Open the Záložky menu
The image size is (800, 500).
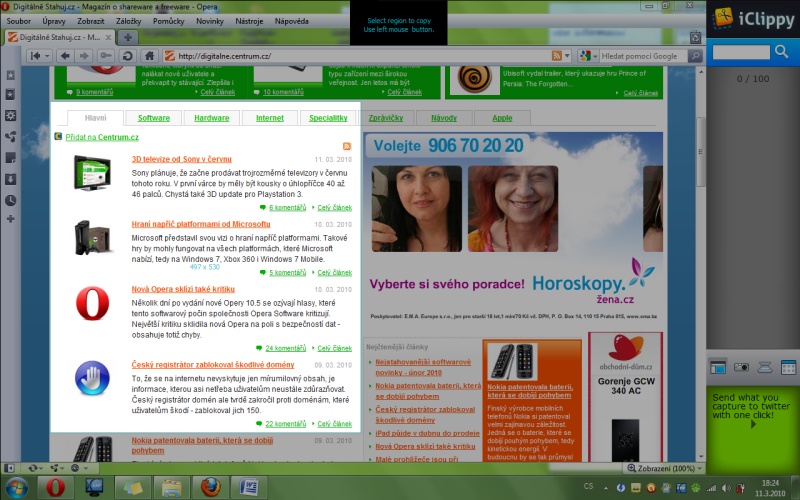129,21
